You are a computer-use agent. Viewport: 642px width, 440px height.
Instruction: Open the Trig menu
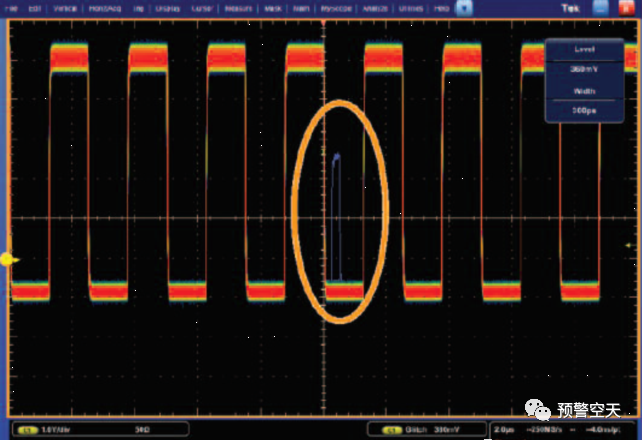point(138,8)
